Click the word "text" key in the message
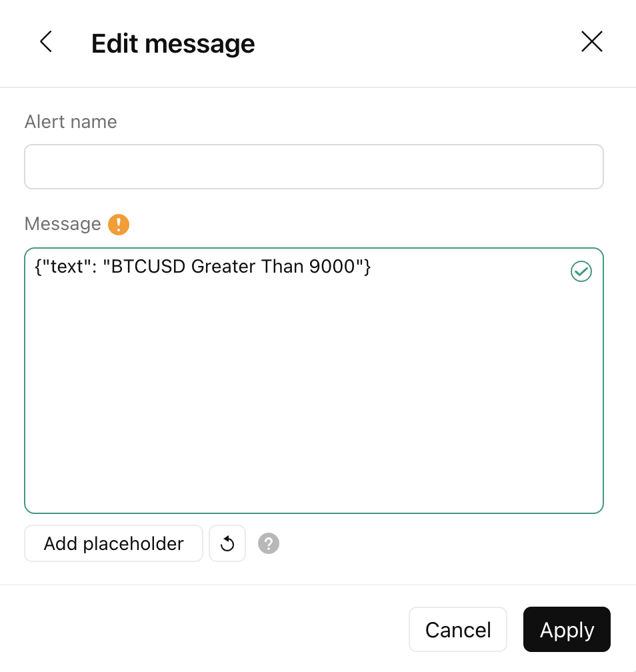This screenshot has width=636, height=672. click(67, 267)
